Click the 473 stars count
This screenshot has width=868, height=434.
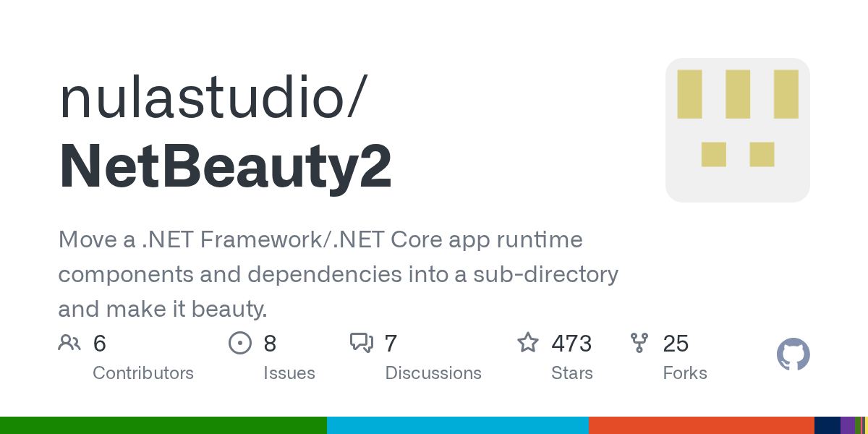coord(571,344)
